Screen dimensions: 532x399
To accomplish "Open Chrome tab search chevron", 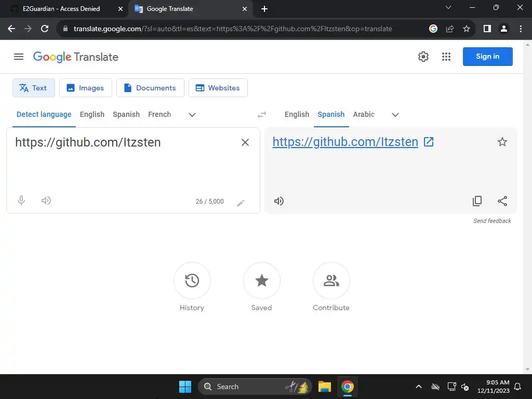I will coord(448,7).
